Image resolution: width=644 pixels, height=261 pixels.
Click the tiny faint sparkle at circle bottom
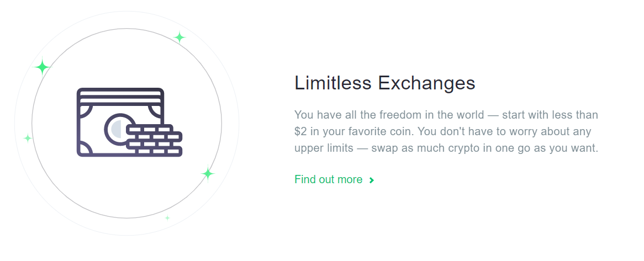click(167, 218)
